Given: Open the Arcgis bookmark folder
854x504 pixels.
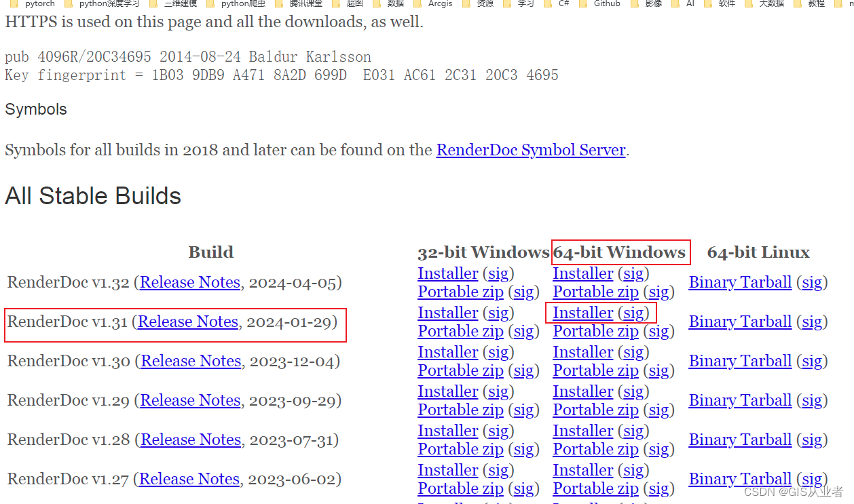Looking at the screenshot, I should pos(434,3).
